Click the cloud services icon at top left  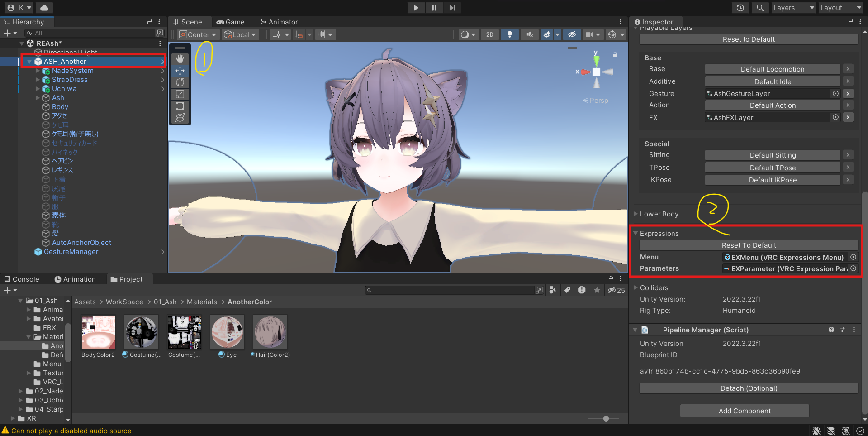pos(44,8)
